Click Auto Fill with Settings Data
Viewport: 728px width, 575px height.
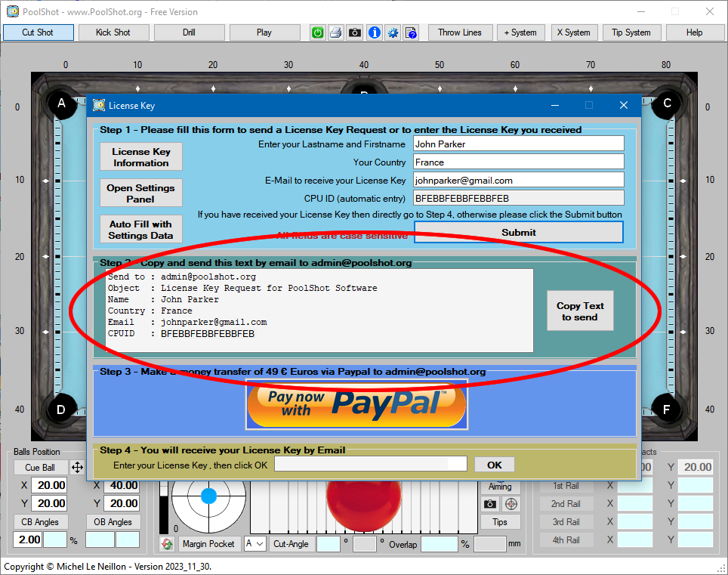tap(140, 229)
